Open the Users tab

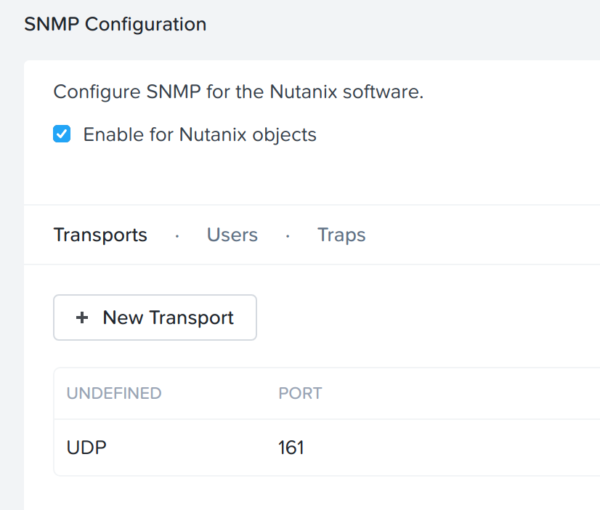coord(232,235)
